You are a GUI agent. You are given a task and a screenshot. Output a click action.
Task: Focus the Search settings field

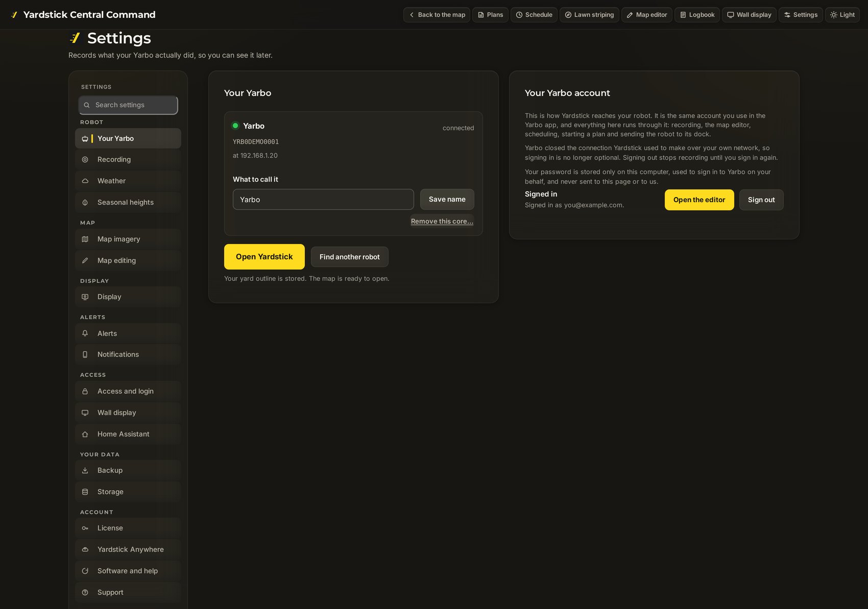click(x=128, y=105)
